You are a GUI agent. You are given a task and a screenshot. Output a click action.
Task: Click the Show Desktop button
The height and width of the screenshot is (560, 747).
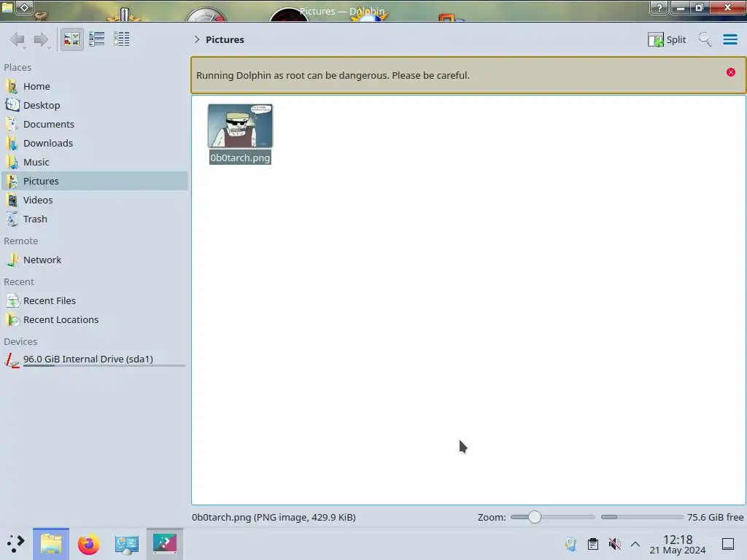[x=728, y=544]
